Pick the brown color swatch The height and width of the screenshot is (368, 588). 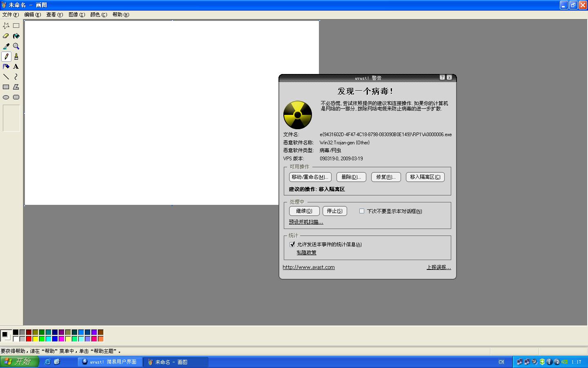[x=100, y=332]
